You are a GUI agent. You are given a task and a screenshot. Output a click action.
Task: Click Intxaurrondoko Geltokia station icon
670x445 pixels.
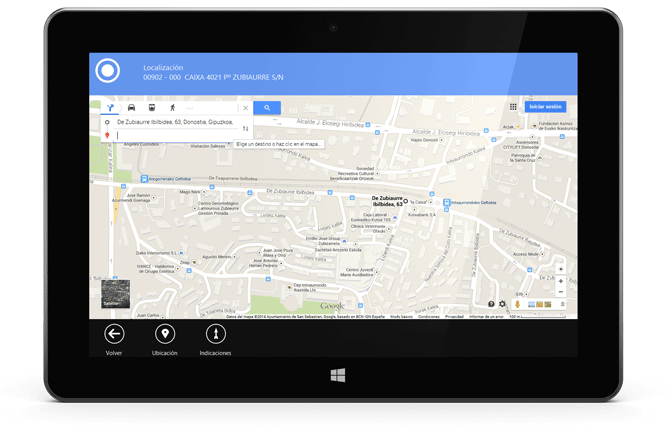tap(447, 203)
